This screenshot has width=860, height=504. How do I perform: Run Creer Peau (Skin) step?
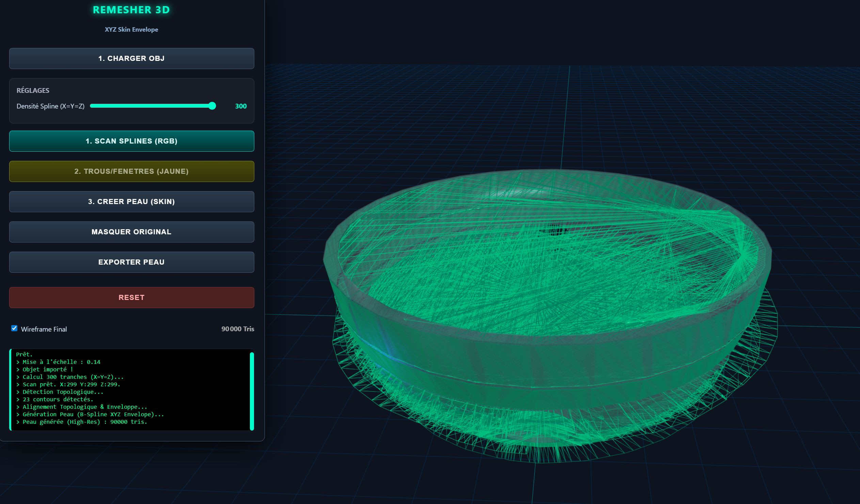pos(131,202)
